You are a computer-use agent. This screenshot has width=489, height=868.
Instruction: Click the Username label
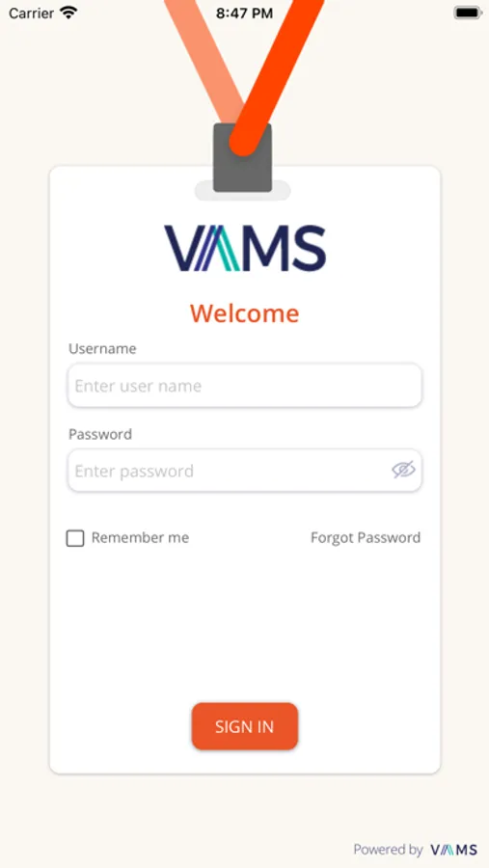pyautogui.click(x=102, y=349)
